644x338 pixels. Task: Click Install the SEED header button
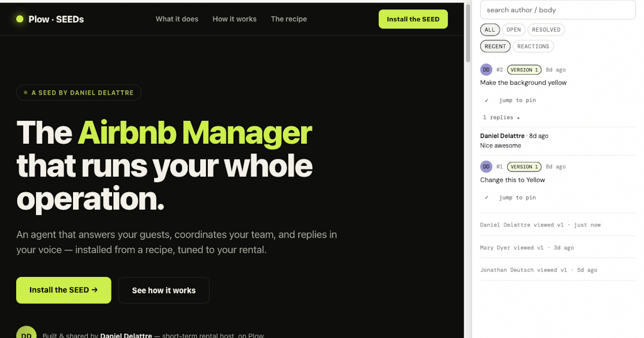pos(413,19)
